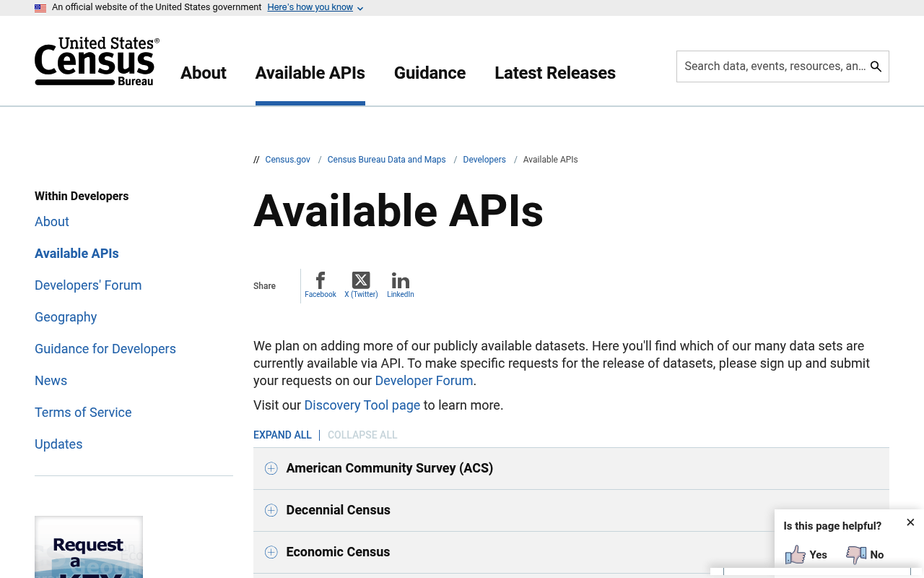Open Developers' Forum in sidebar

tap(88, 285)
